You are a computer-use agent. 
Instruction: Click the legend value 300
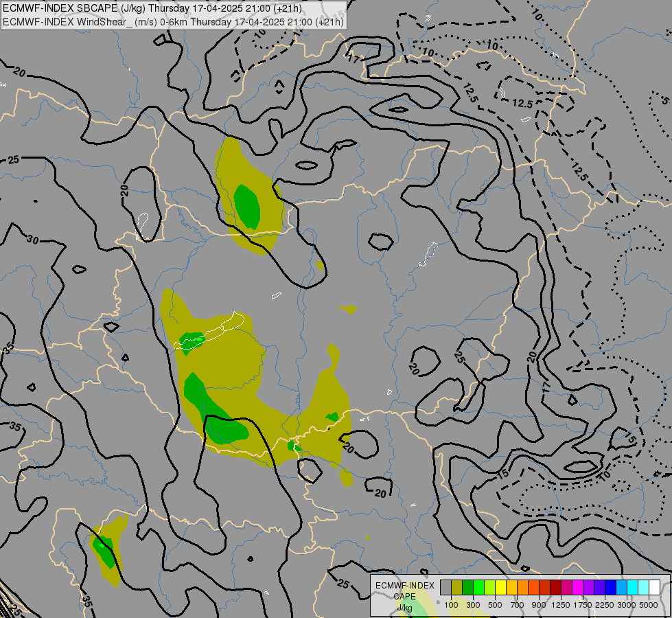point(473,605)
